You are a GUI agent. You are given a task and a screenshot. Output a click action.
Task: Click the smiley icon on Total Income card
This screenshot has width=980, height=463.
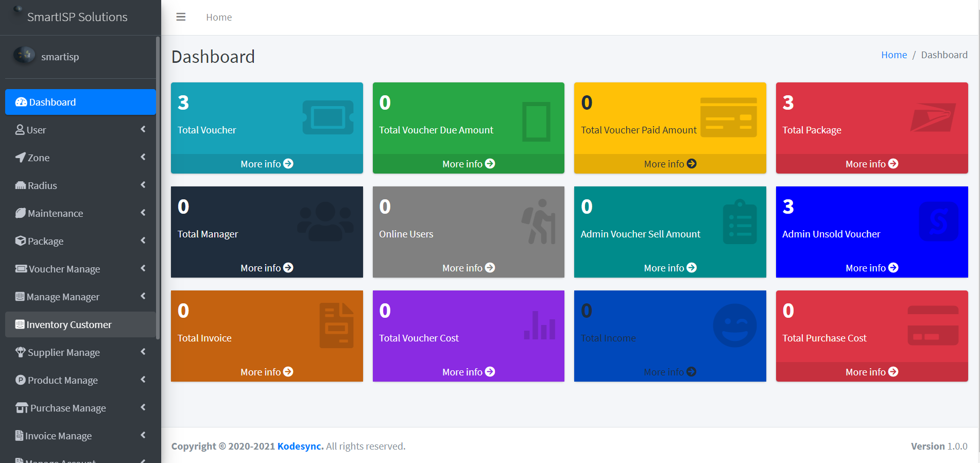click(x=735, y=325)
